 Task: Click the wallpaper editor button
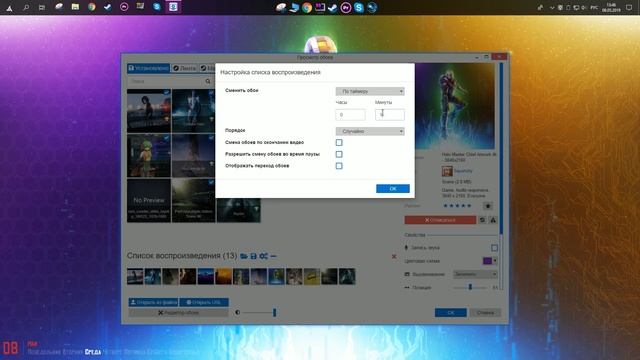(178, 313)
